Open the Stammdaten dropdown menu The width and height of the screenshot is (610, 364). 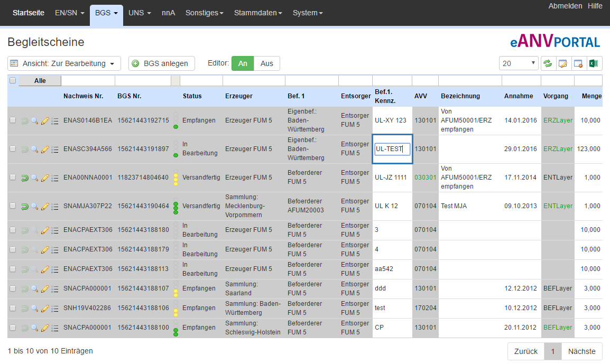click(258, 13)
